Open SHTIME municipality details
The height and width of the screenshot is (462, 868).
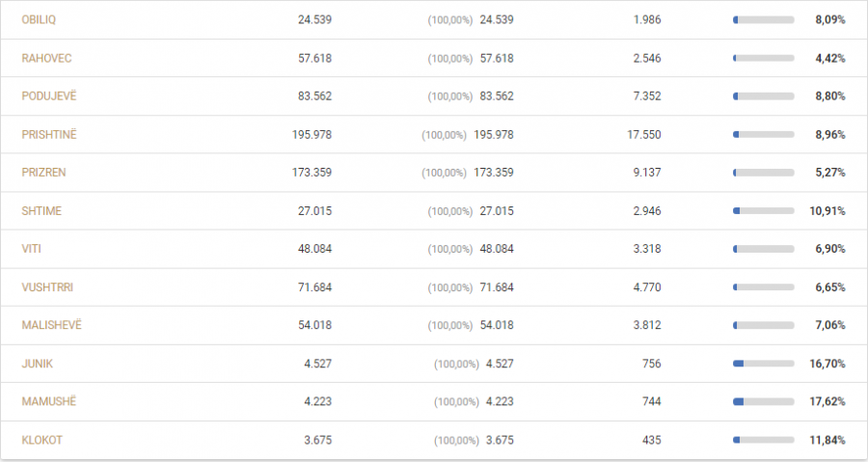[x=41, y=211]
